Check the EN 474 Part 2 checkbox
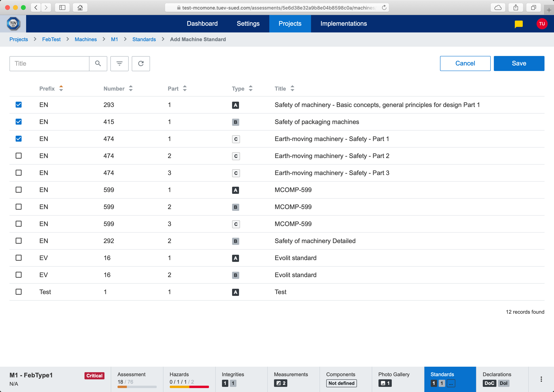Screen dimensions: 554x392 point(19,156)
